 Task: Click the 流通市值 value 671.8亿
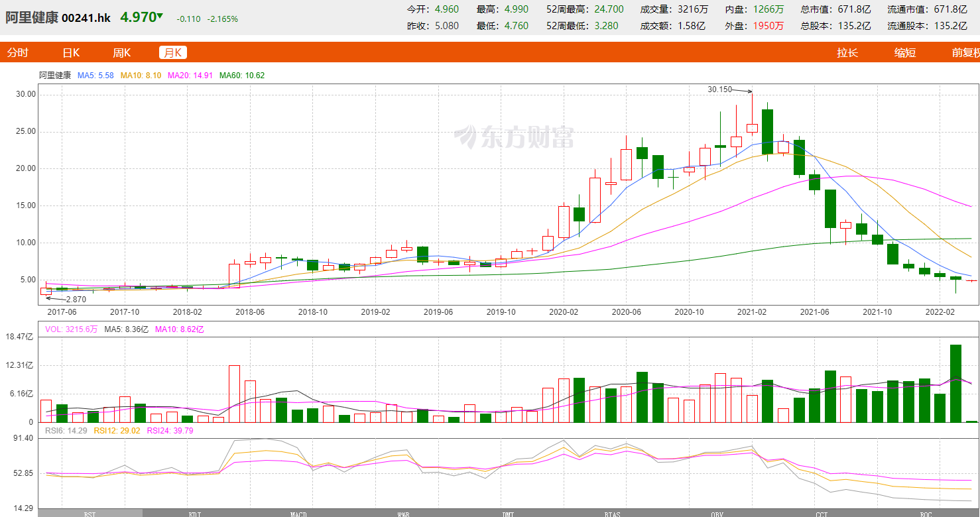pos(951,9)
